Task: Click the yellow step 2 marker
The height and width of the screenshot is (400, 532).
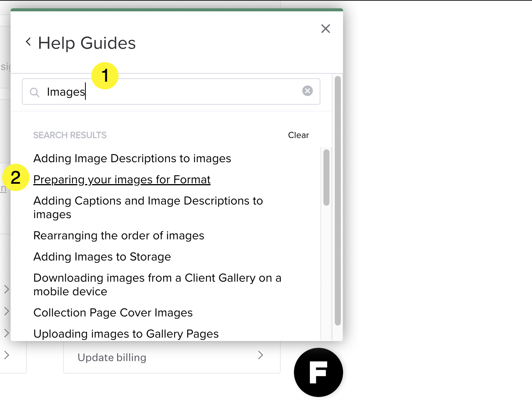Action: (15, 177)
